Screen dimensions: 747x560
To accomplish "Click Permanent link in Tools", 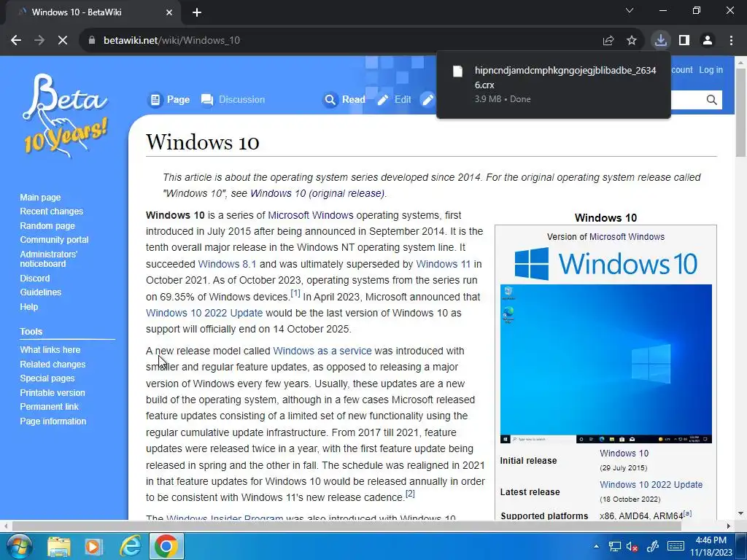I will coord(49,407).
